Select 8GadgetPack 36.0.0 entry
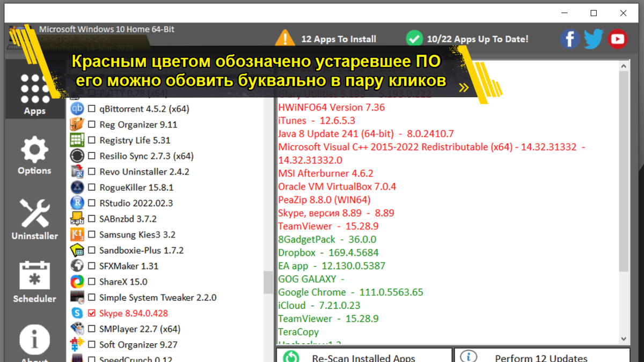Image resolution: width=644 pixels, height=362 pixels. 327,240
